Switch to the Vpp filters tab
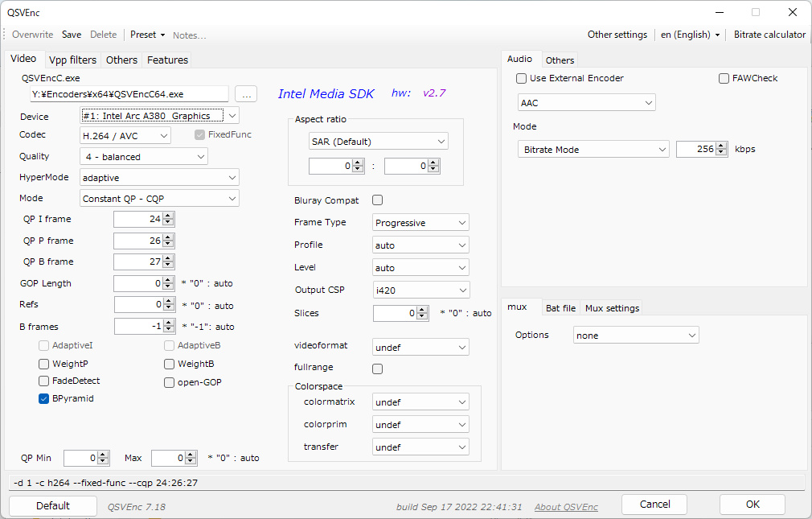The height and width of the screenshot is (519, 812). coord(72,60)
